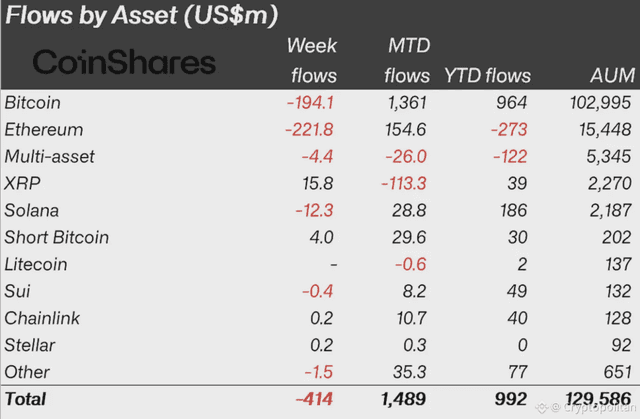This screenshot has height=419, width=640.
Task: Click Stellar row label
Action: pos(29,345)
